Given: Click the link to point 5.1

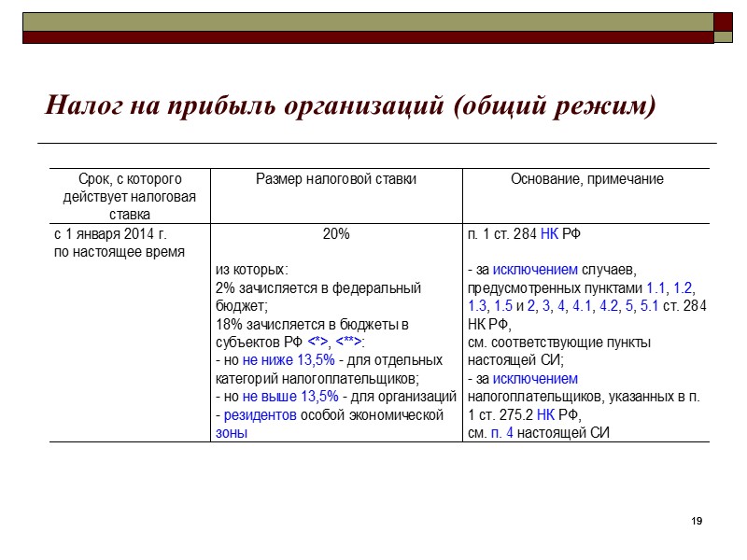Looking at the screenshot, I should (649, 306).
